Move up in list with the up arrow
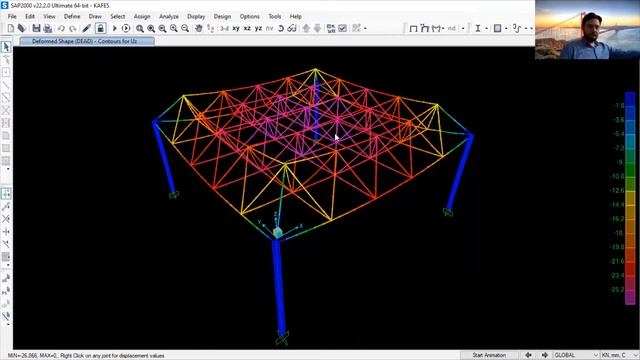640x360 pixels. point(306,28)
